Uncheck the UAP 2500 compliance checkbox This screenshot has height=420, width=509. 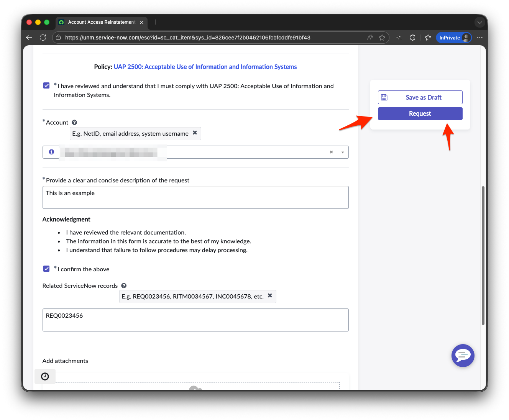click(46, 85)
